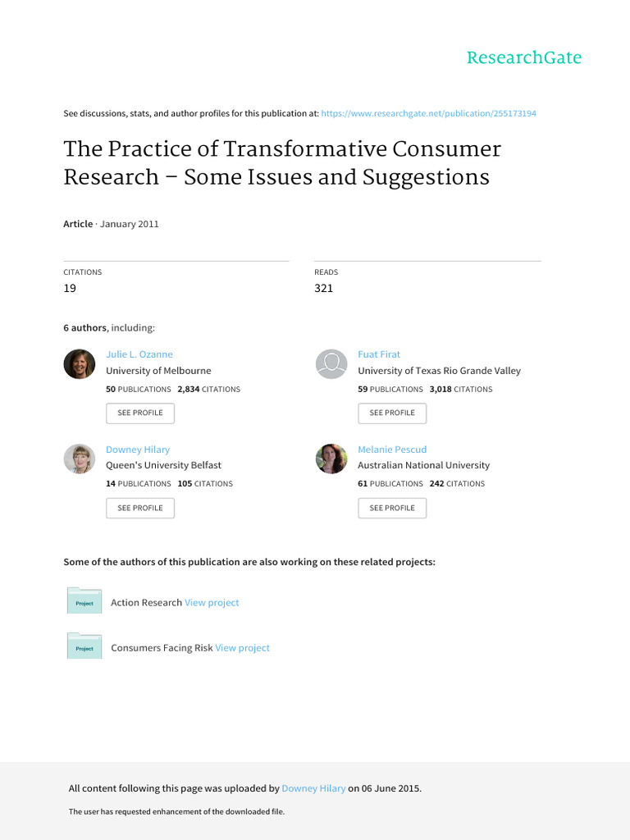630x840 pixels.
Task: Open the Action Research project folder icon
Action: [x=84, y=600]
